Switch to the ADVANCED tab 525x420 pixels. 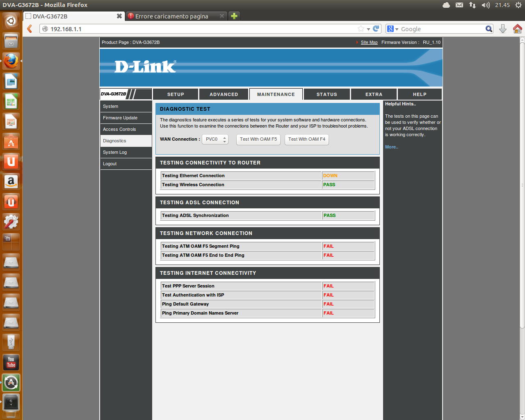pyautogui.click(x=224, y=94)
